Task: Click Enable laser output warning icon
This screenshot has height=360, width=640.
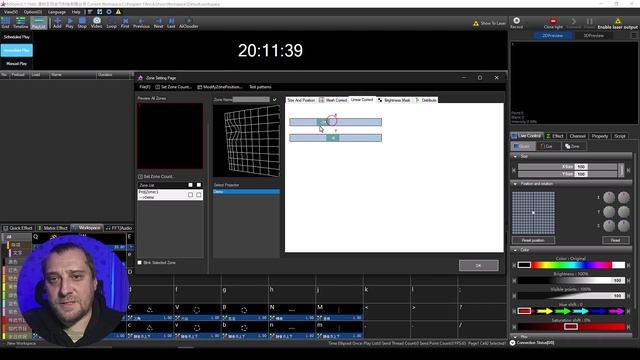Action: click(x=618, y=21)
